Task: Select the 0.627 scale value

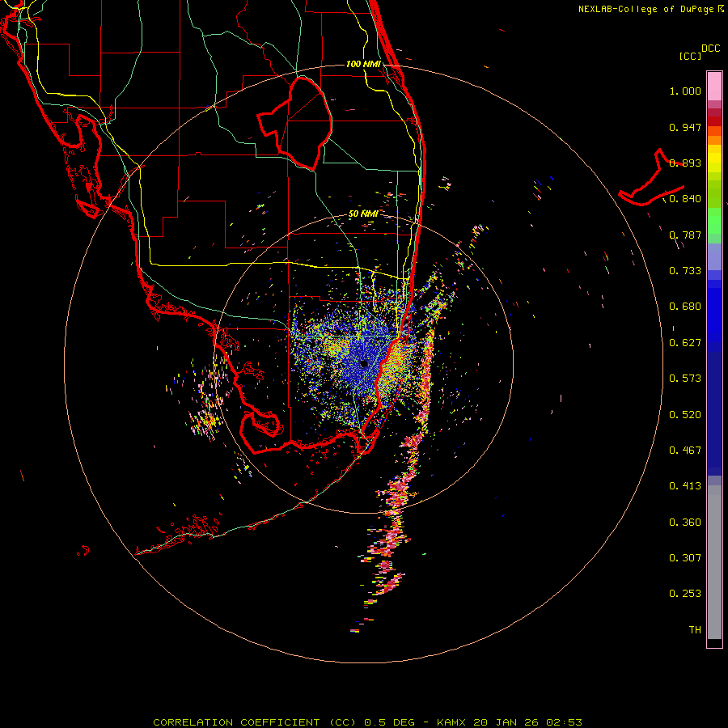Action: (685, 343)
